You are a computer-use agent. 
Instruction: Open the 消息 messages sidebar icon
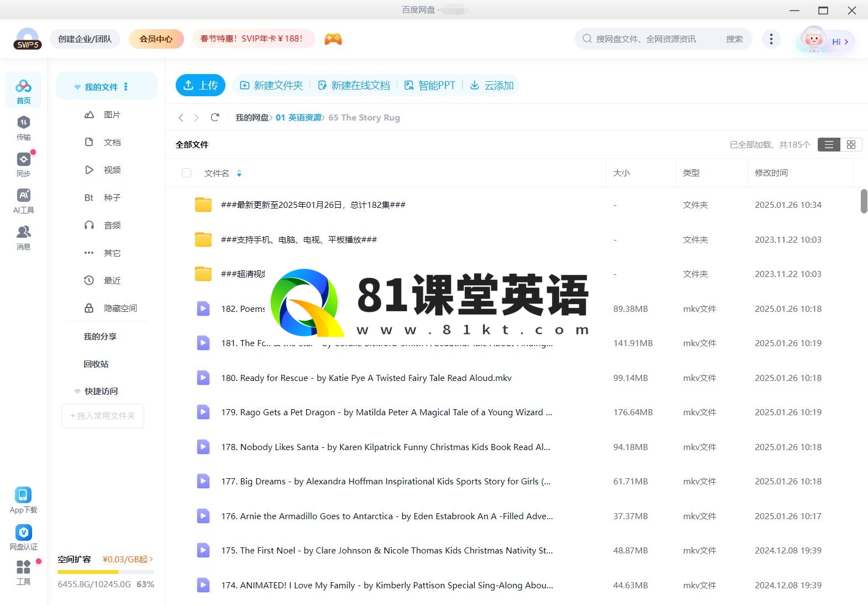(x=23, y=238)
